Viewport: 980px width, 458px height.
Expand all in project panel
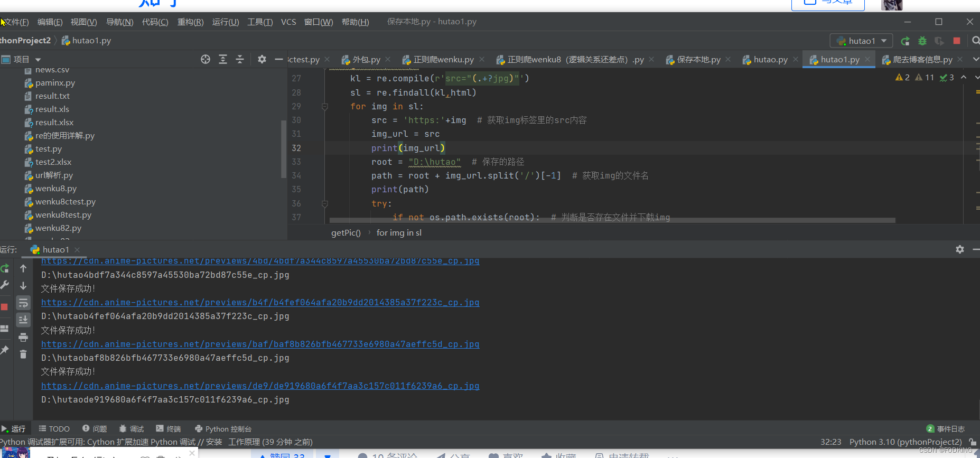(x=223, y=59)
